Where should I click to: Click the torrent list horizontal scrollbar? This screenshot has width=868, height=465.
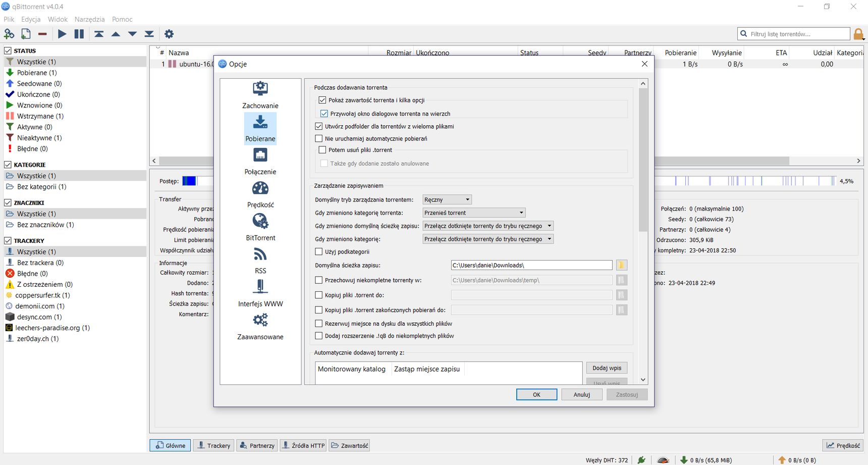tap(722, 161)
